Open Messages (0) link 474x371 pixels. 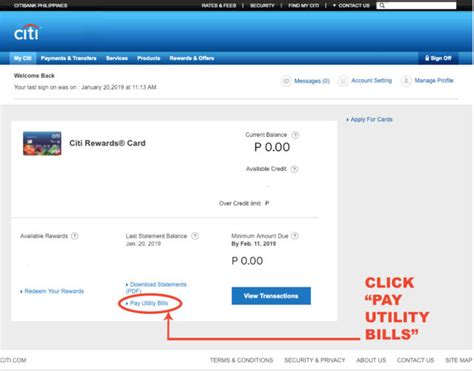tap(312, 81)
